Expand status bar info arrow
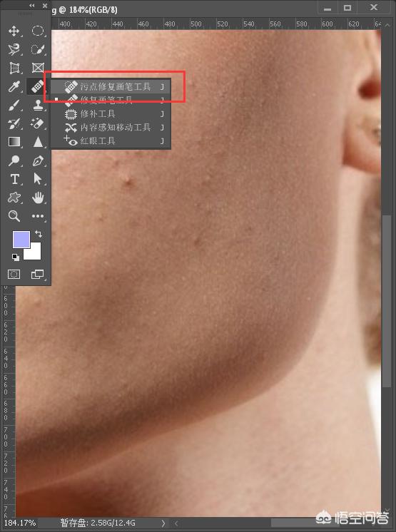Viewport: 396px width, 532px height. tap(163, 523)
